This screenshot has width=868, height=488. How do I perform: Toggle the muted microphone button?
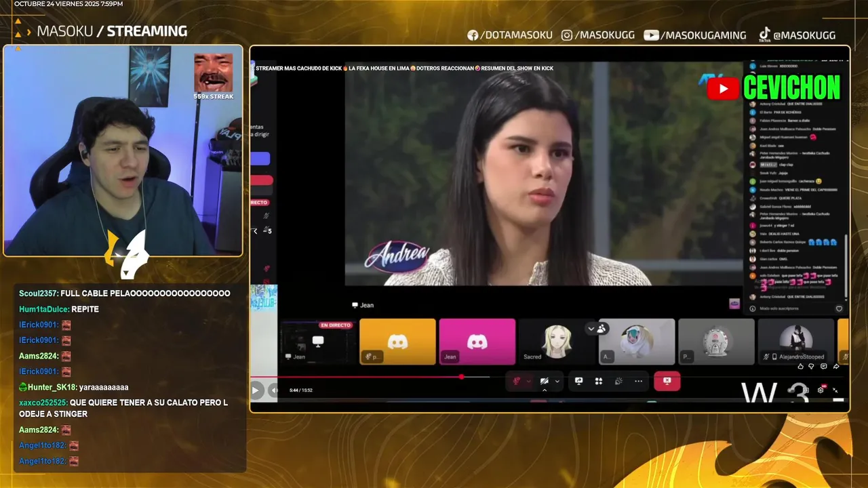pyautogui.click(x=517, y=381)
